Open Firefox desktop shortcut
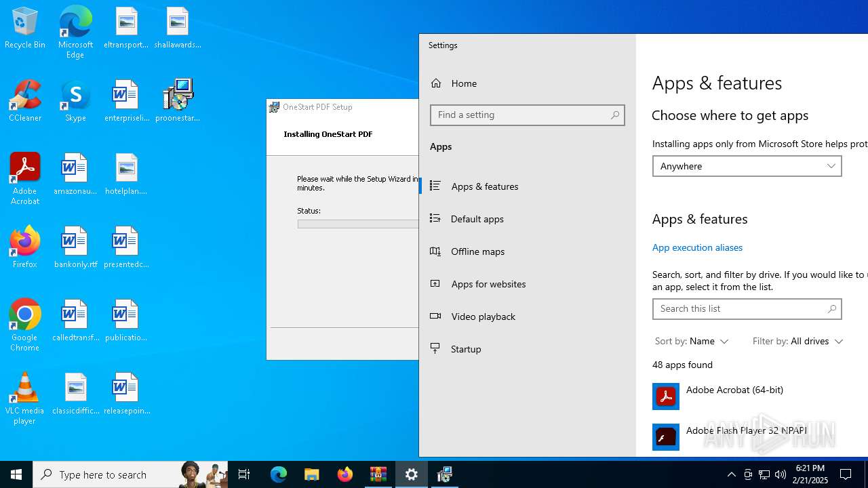868x488 pixels. click(25, 247)
